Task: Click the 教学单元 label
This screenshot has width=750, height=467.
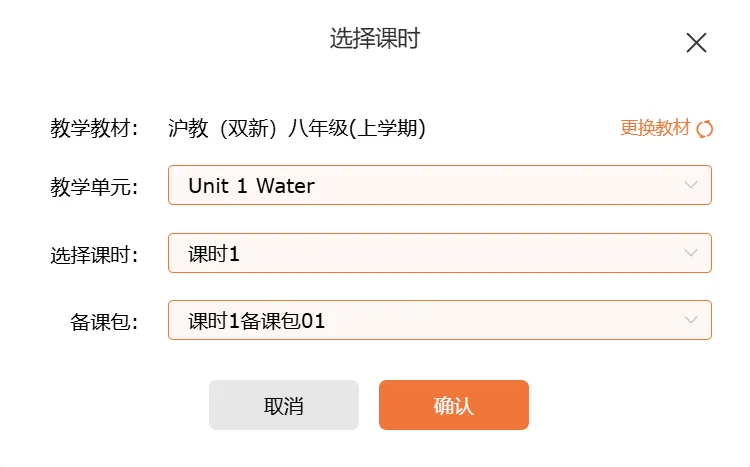Action: [x=94, y=186]
